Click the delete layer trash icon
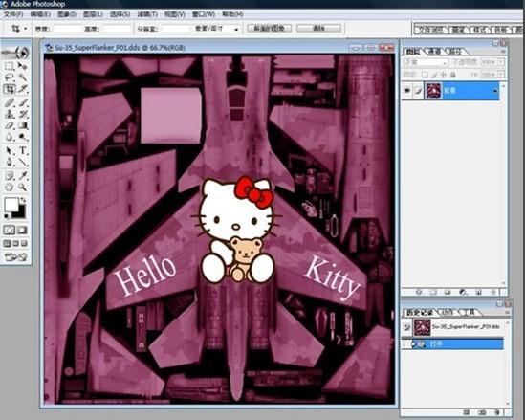525x420 pixels. tap(492, 293)
